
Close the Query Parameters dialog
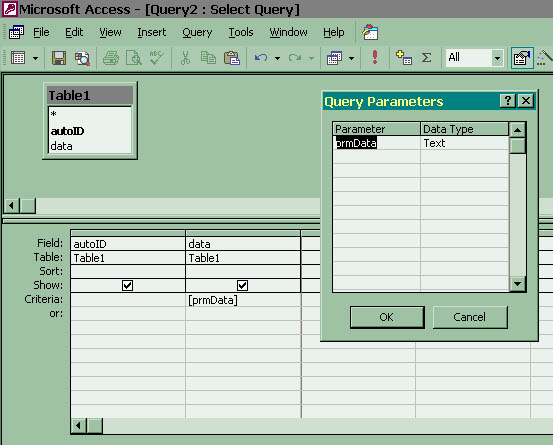coord(525,101)
